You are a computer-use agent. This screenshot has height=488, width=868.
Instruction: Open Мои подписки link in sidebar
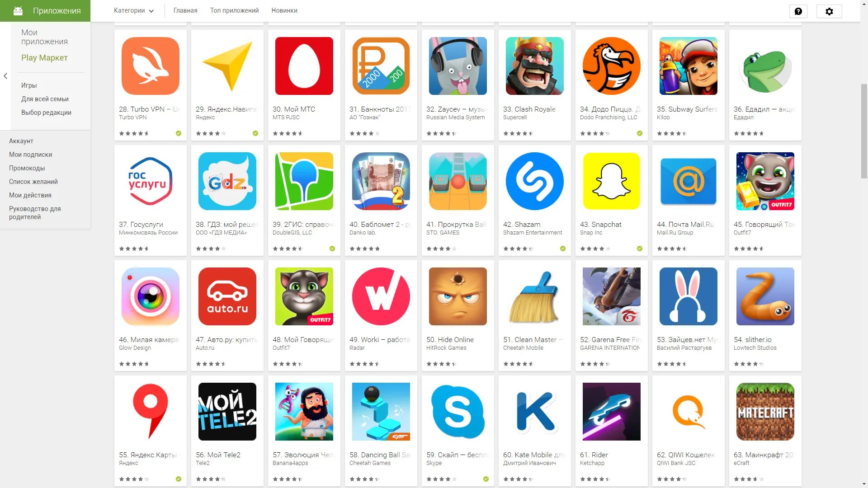[x=30, y=155]
